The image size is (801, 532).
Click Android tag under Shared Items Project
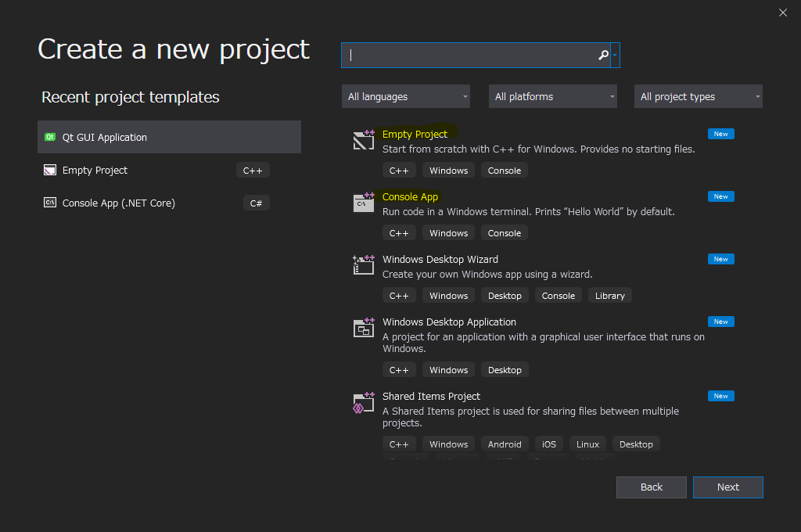click(505, 444)
